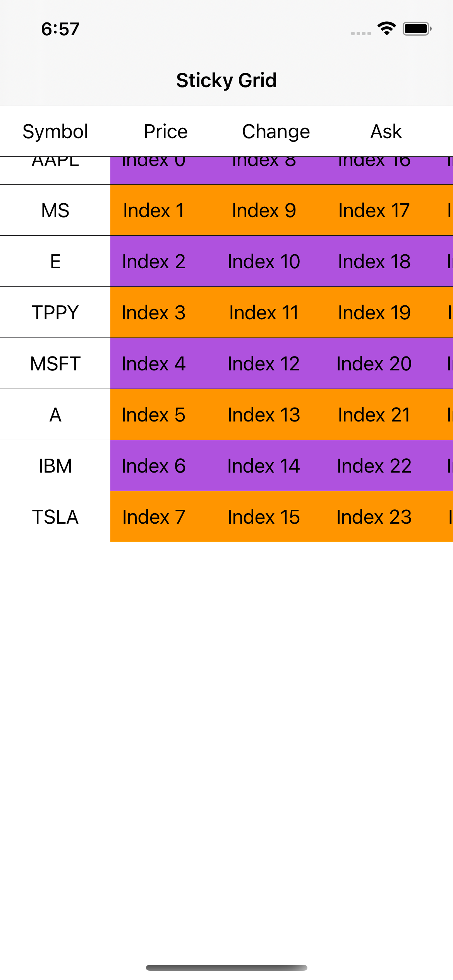
Task: Tap the Index 22 cell
Action: [374, 466]
